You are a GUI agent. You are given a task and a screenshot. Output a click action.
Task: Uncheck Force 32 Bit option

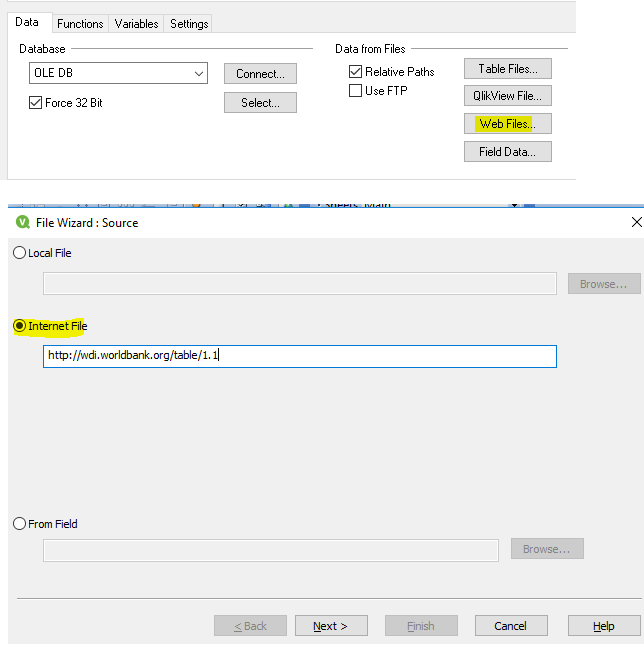[36, 103]
